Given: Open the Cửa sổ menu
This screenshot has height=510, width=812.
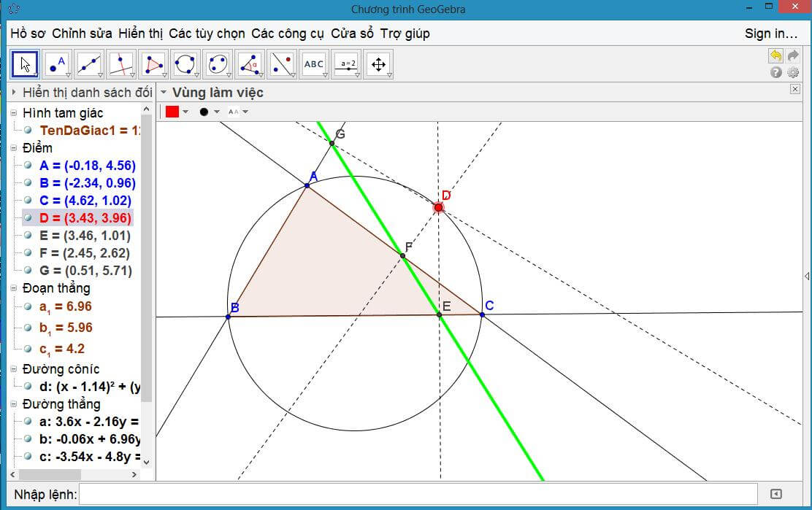Looking at the screenshot, I should click(x=352, y=34).
